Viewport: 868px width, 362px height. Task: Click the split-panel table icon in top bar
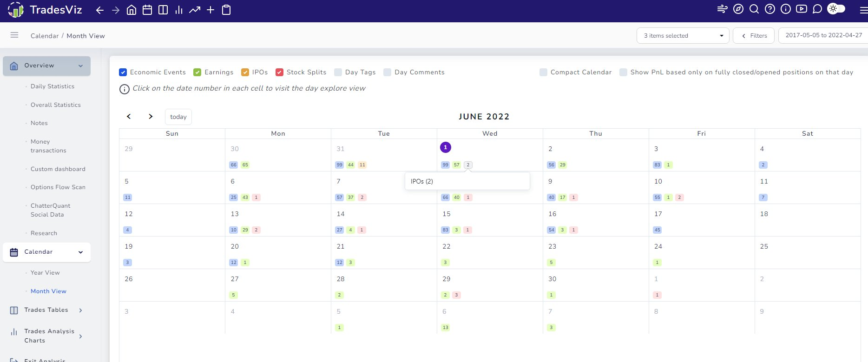pos(163,10)
